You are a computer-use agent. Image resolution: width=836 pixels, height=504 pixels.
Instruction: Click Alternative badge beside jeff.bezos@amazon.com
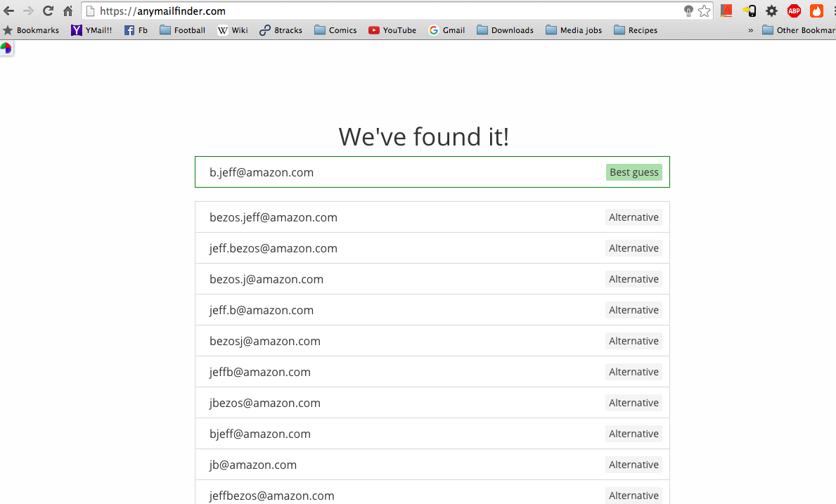pos(634,248)
